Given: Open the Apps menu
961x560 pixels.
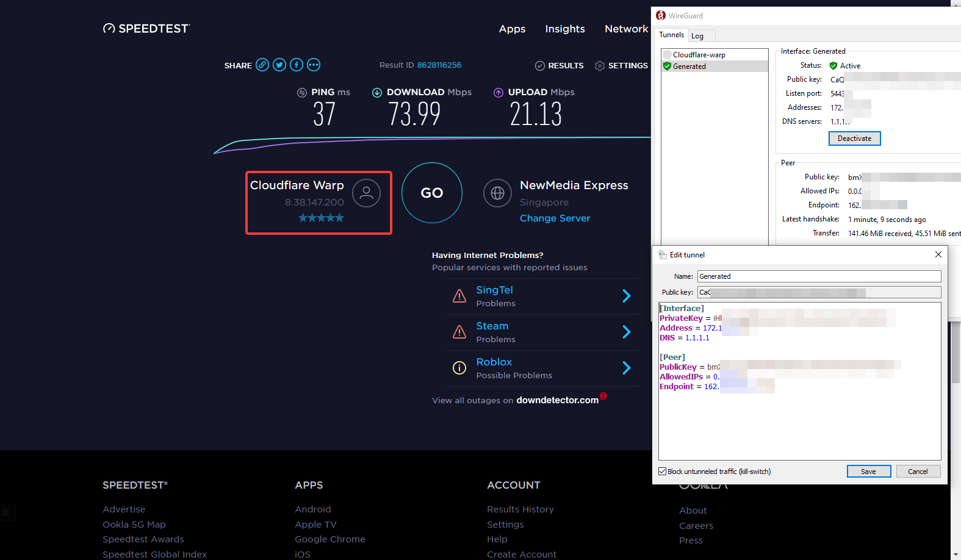Looking at the screenshot, I should [512, 29].
